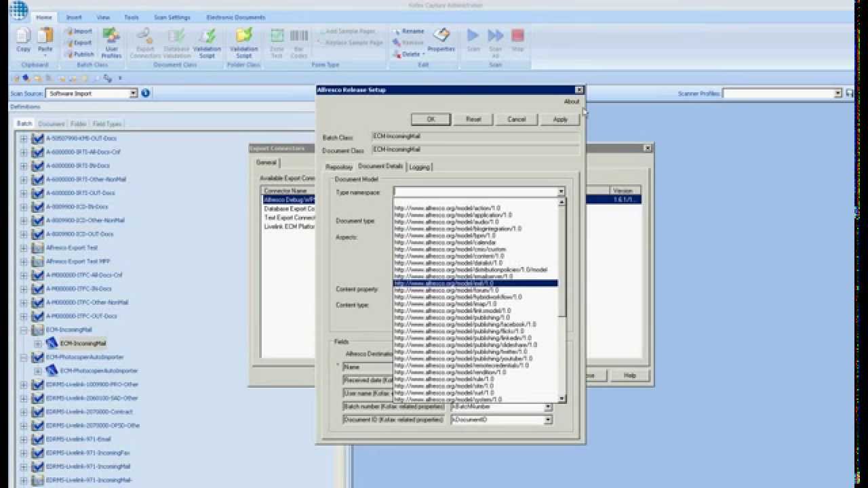Click the namespace list scrollbar up arrow

tap(562, 203)
